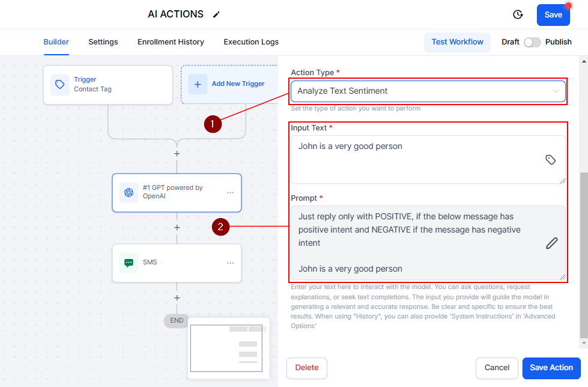
Task: Add step after the SMS node
Action: [x=177, y=297]
